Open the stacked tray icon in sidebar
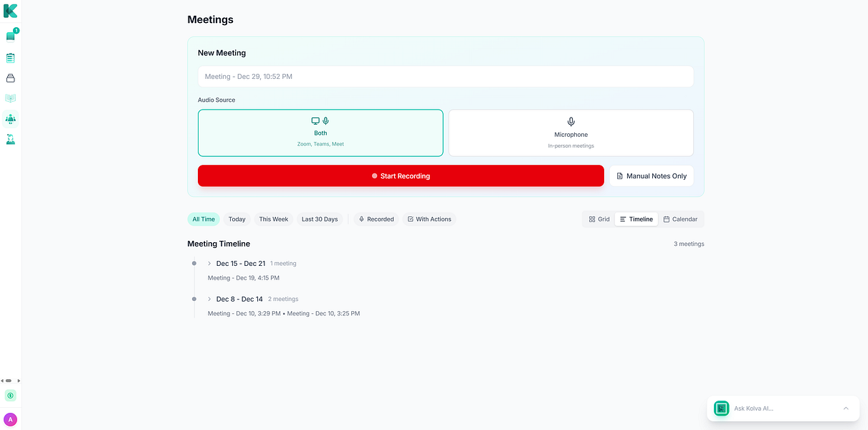This screenshot has width=868, height=430. pos(10,78)
